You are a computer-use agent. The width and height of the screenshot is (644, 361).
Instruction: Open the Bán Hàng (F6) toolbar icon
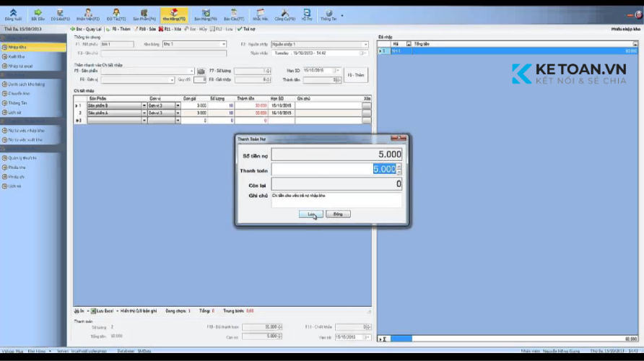206,14
